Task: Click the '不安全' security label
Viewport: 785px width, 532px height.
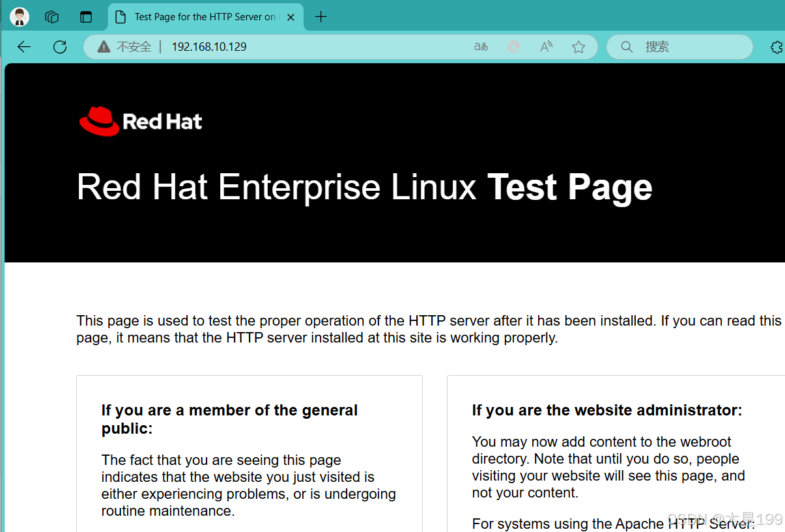Action: click(x=134, y=47)
